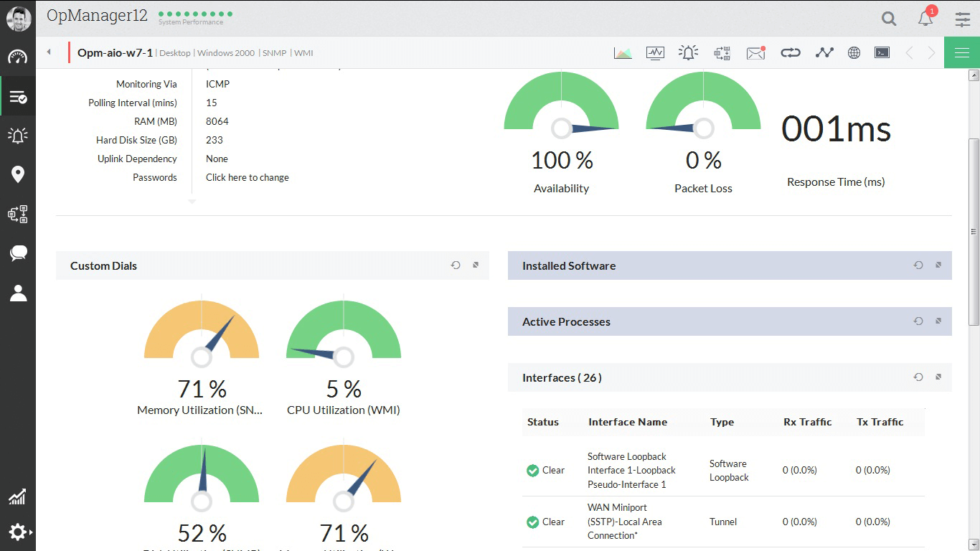Screen dimensions: 980x551
Task: Refresh the Custom Dials widget
Action: (x=456, y=265)
